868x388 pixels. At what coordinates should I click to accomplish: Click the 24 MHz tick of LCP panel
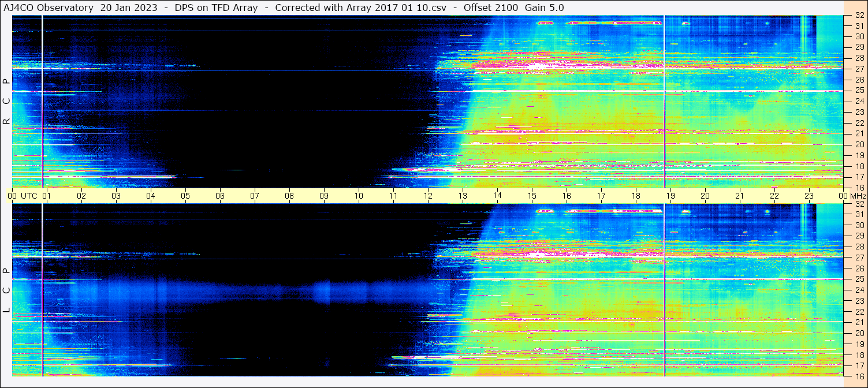(x=859, y=290)
